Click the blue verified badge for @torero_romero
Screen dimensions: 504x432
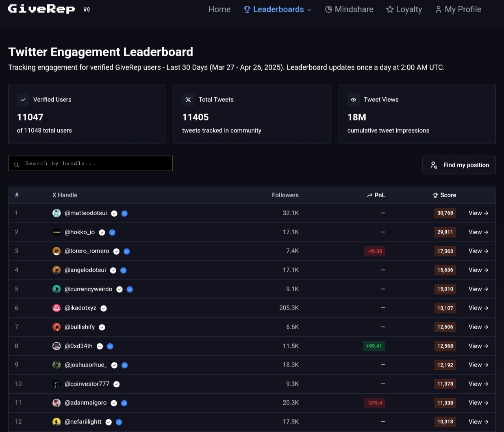click(127, 251)
